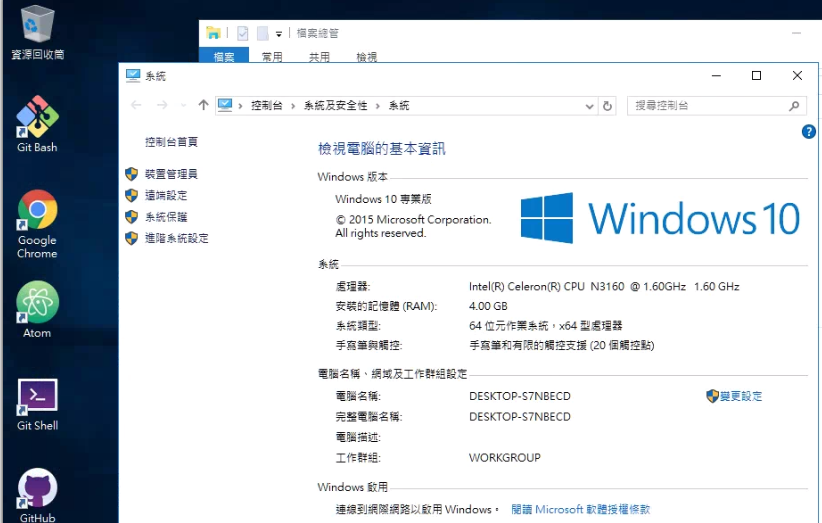Click the shield icon beside 遠端設定
This screenshot has width=822, height=523.
click(132, 195)
